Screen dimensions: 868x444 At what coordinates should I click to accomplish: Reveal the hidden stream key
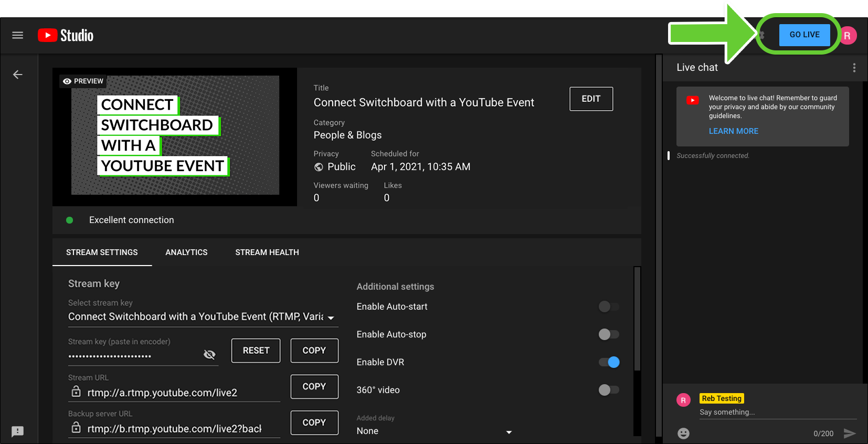[x=209, y=355]
